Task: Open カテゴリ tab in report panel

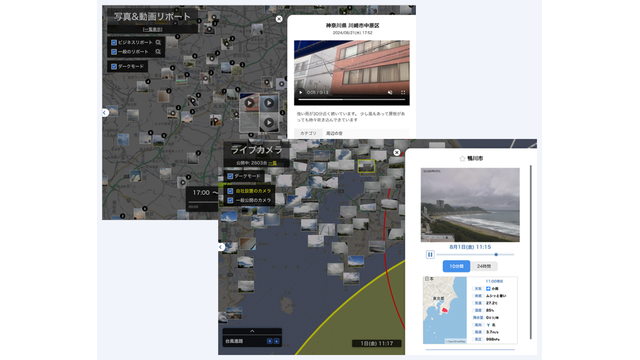Action: (x=308, y=133)
